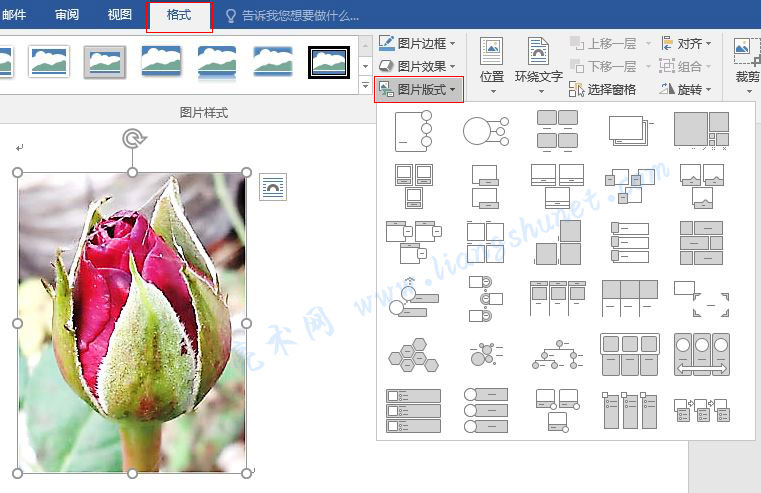761x493 pixels.
Task: Select the rose bud picture
Action: [132, 323]
